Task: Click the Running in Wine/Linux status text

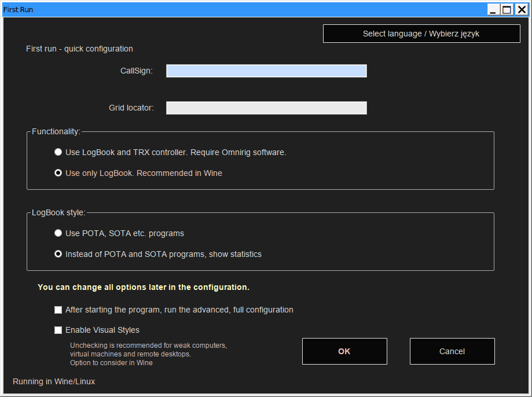Action: pyautogui.click(x=54, y=381)
